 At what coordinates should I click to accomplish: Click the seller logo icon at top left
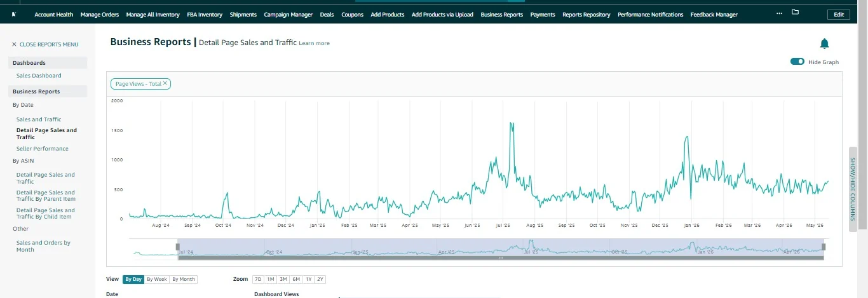pos(14,14)
